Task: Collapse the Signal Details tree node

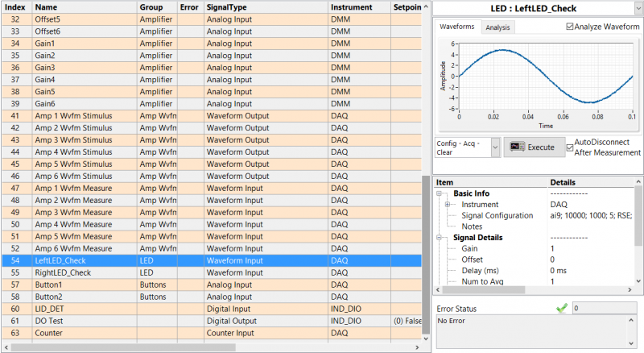Action: [x=439, y=238]
